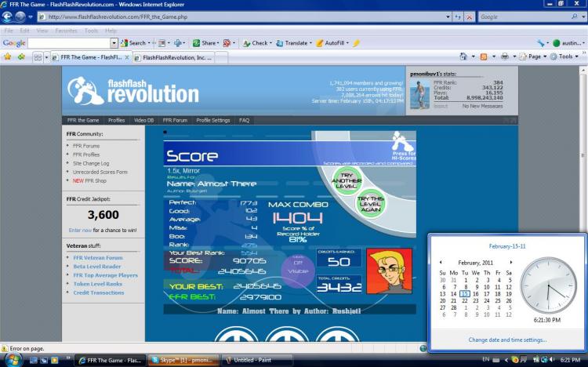Click the Try Another Level green button

tap(347, 181)
